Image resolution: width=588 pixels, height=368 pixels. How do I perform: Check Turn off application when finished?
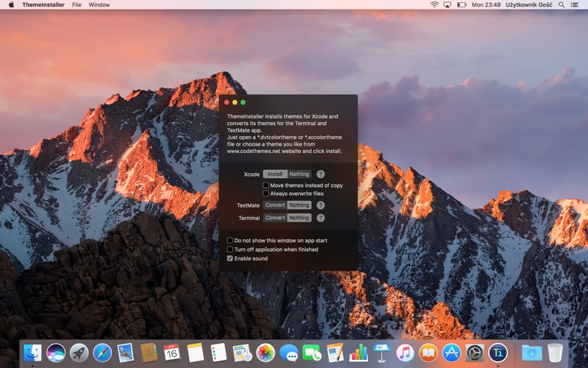click(230, 250)
